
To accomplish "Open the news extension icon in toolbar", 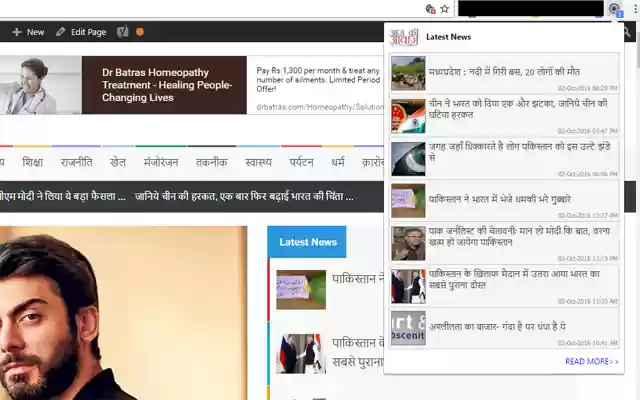I will click(615, 9).
